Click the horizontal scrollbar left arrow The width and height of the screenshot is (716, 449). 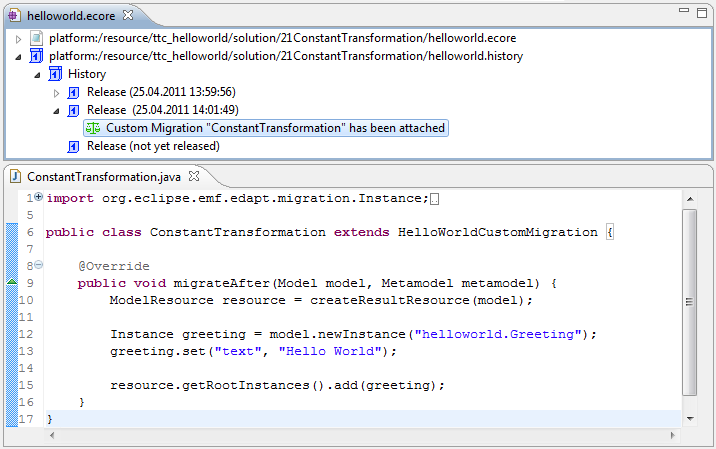[52, 435]
